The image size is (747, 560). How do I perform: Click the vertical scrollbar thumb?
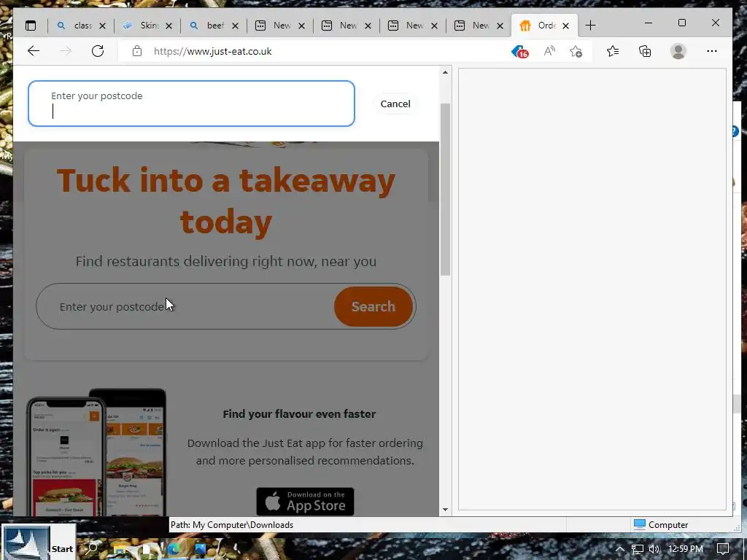tap(445, 190)
